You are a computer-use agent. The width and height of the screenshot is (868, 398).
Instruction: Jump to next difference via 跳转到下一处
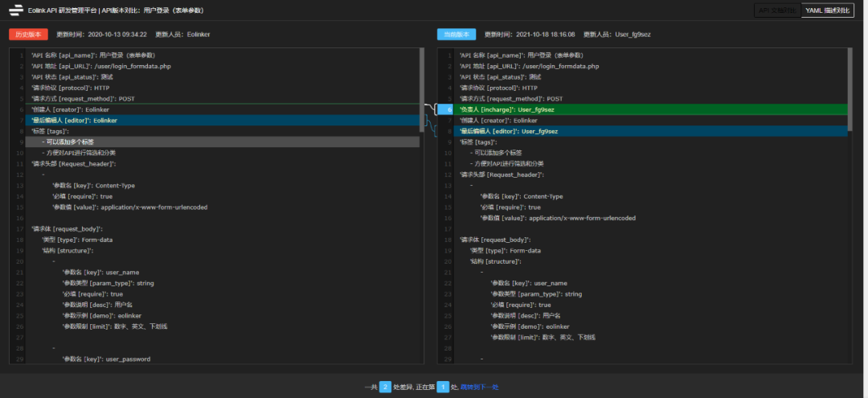click(x=479, y=387)
